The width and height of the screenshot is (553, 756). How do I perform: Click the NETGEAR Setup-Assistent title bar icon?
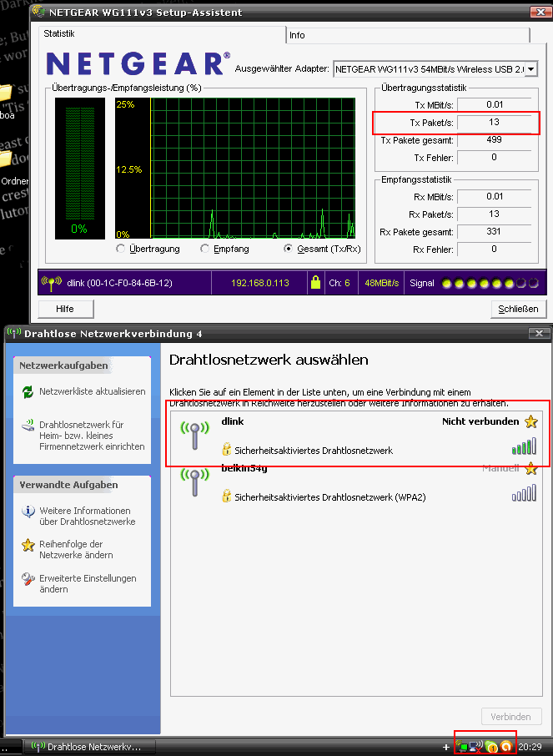(39, 12)
